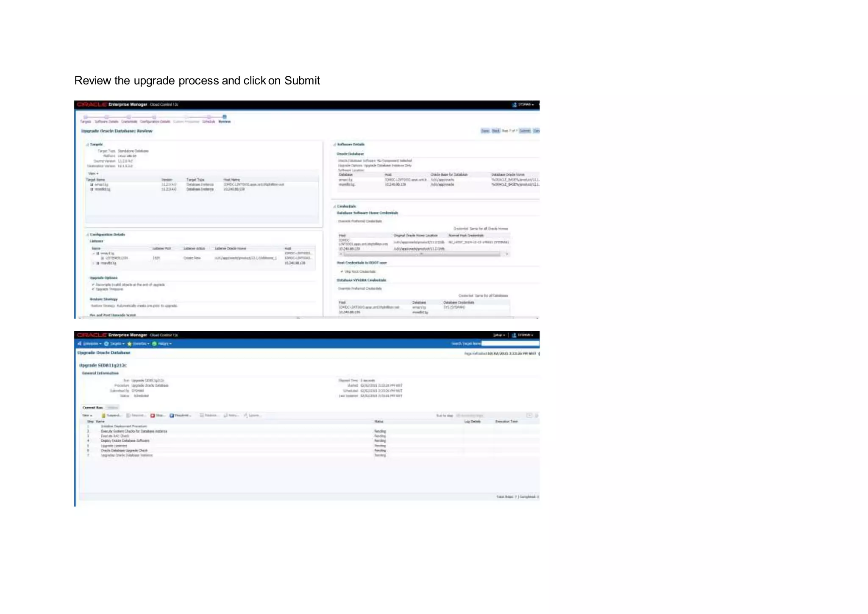Select the Execute RAC Check step row
The height and width of the screenshot is (614, 868).
click(x=309, y=436)
